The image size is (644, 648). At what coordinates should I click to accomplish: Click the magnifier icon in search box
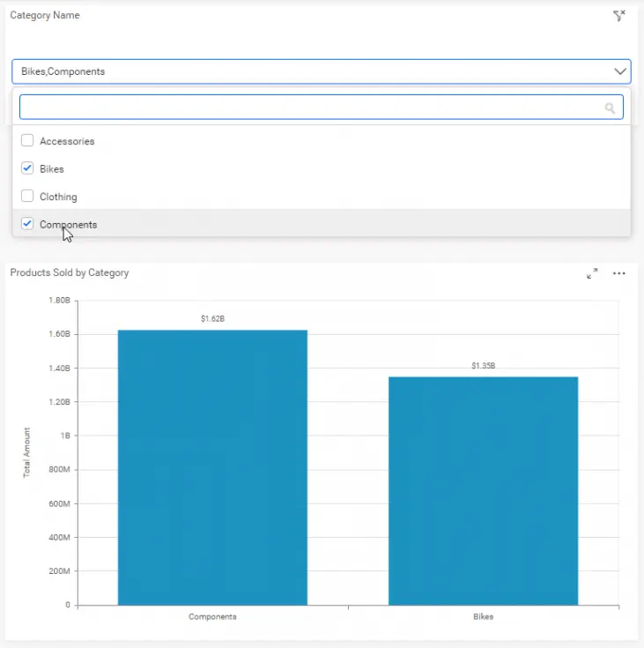point(609,108)
